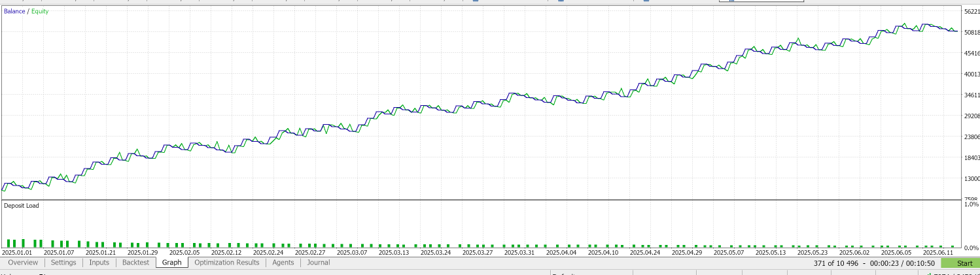Click the 50818 balance axis value
This screenshot has height=275, width=980.
972,32
